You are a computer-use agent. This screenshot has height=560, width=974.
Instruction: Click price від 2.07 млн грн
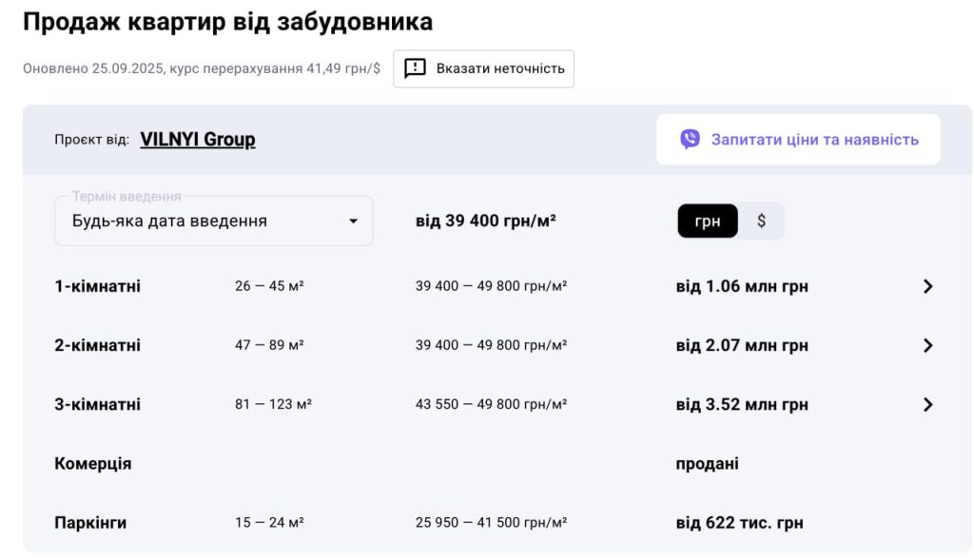[x=742, y=345]
